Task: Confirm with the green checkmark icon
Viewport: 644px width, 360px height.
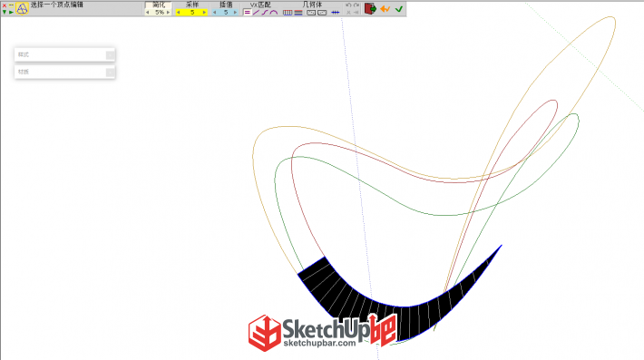Action: point(399,9)
